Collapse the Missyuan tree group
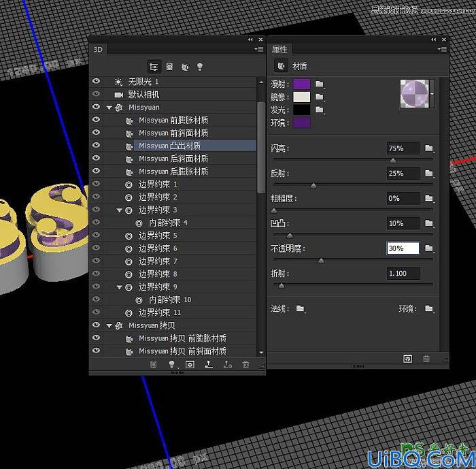This screenshot has width=476, height=469. point(109,108)
